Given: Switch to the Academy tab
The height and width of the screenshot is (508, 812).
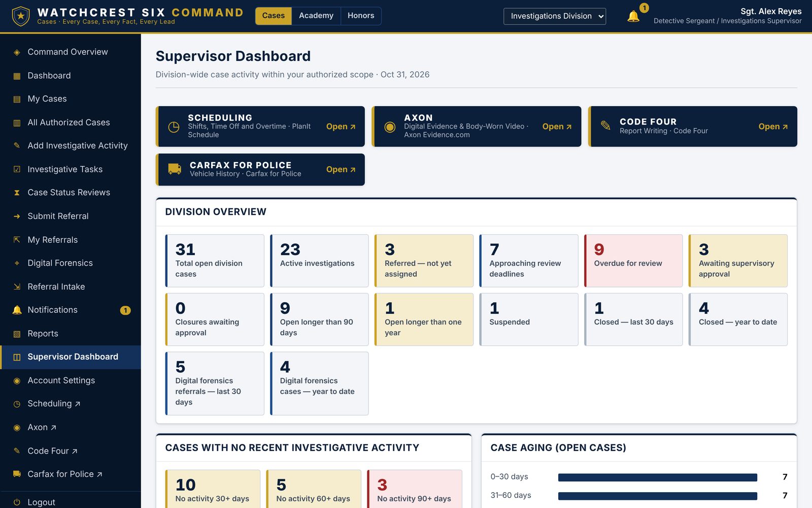Looking at the screenshot, I should pos(316,16).
